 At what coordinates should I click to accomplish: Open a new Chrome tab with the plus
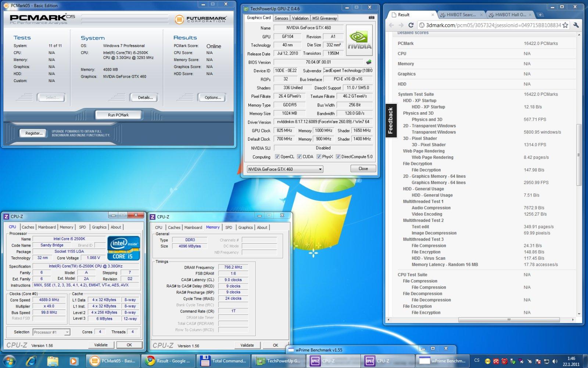540,15
